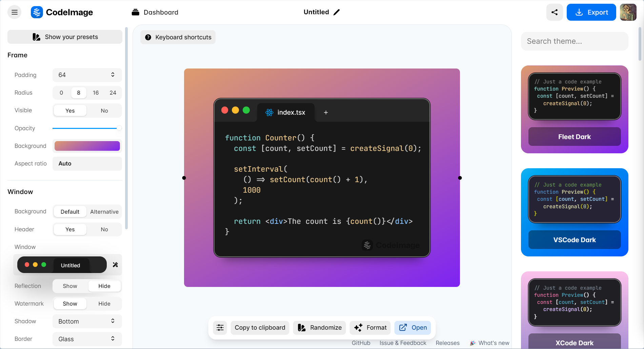Click the Keyboard shortcuts question mark icon

click(x=148, y=37)
